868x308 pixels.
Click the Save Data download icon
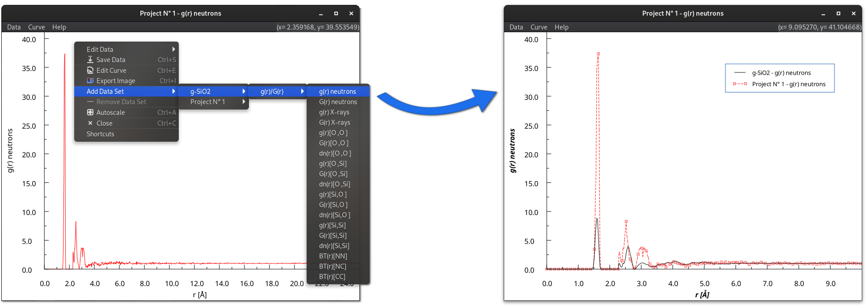click(x=90, y=59)
